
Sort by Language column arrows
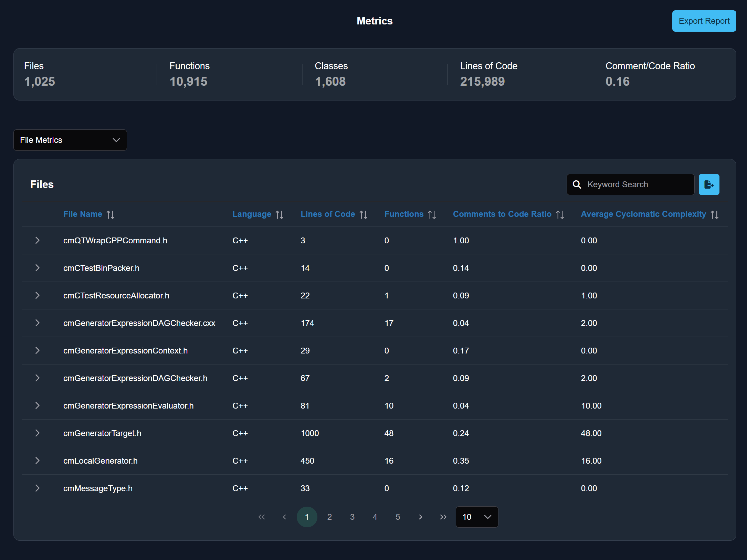pyautogui.click(x=280, y=214)
